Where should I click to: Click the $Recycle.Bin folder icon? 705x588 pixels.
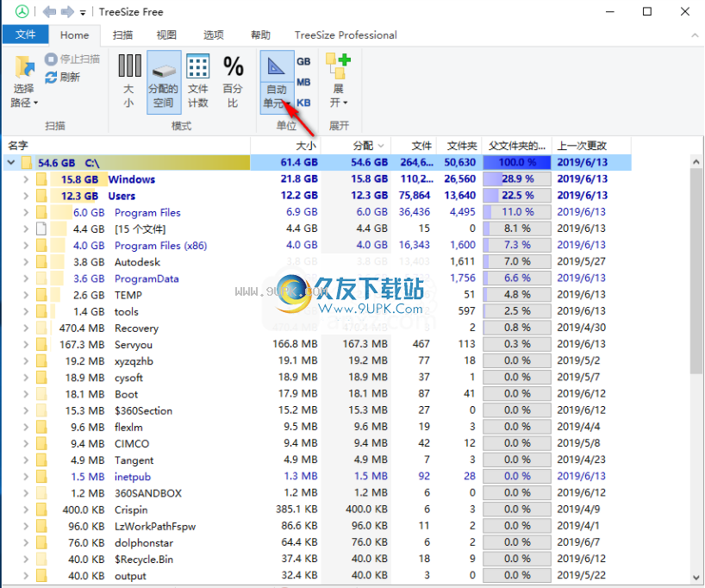pos(41,560)
